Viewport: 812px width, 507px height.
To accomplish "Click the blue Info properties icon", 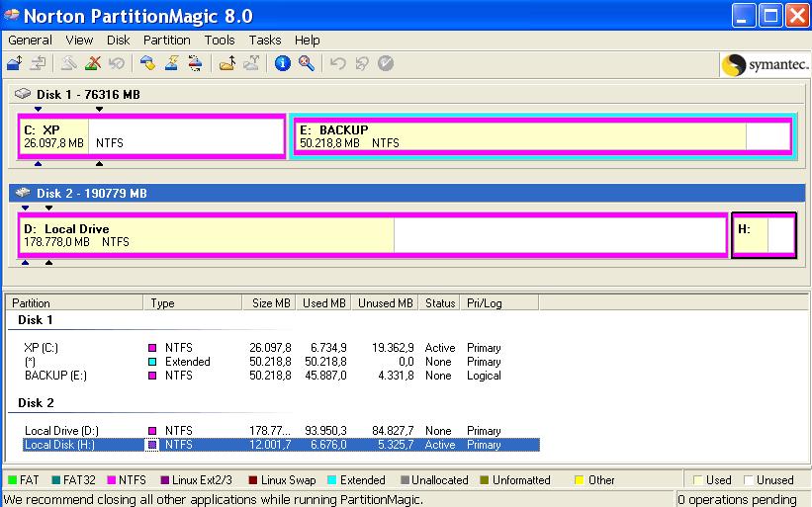I will click(x=283, y=63).
